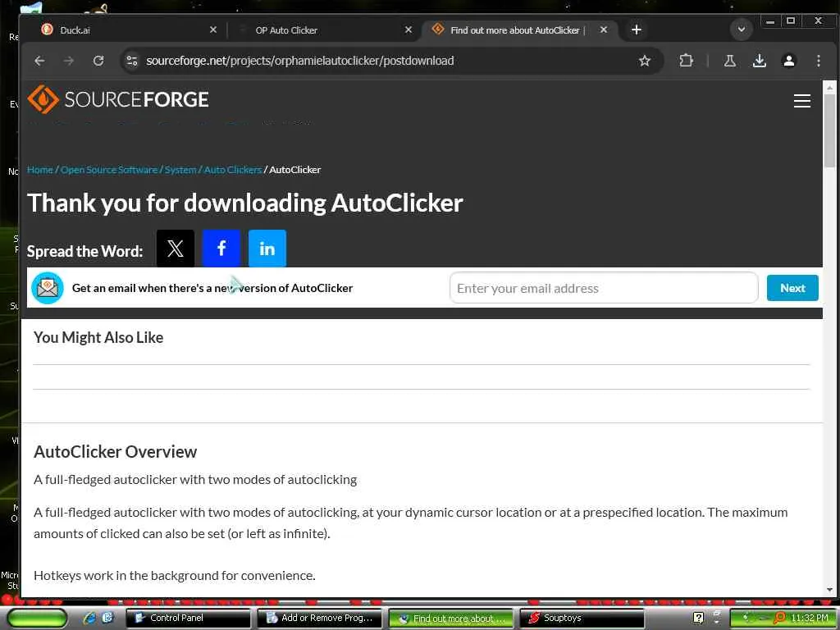Share on LinkedIn

267,249
